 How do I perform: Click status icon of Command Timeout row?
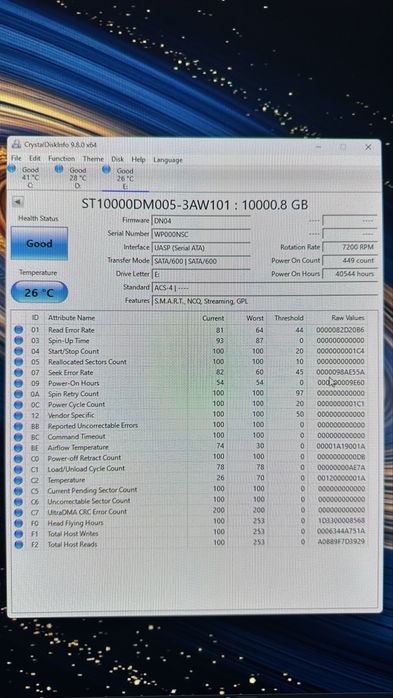19,437
